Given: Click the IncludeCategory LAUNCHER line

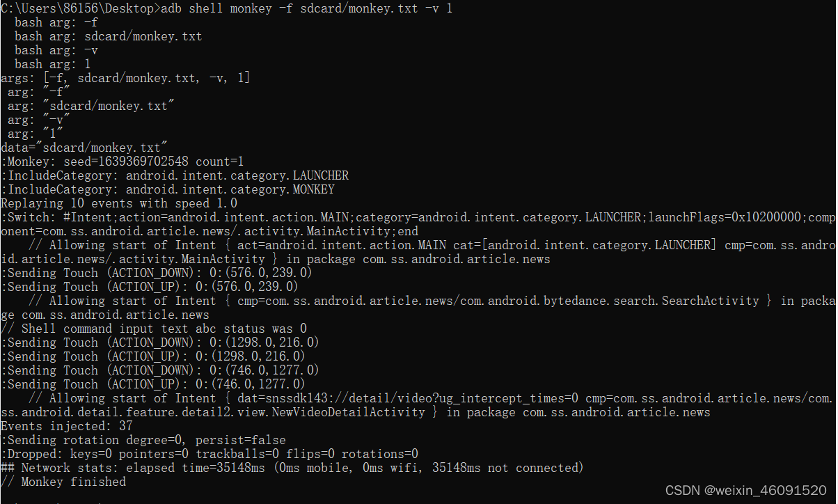Looking at the screenshot, I should (x=174, y=175).
